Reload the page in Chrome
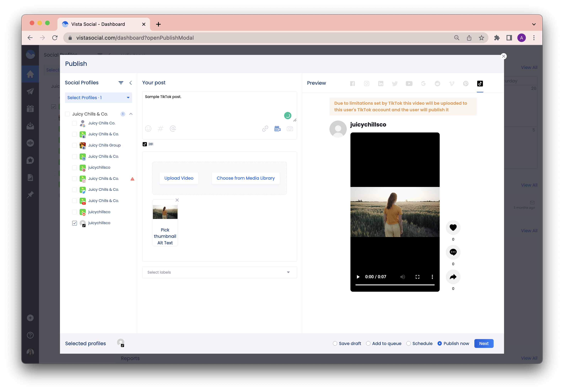The width and height of the screenshot is (564, 392). 55,38
